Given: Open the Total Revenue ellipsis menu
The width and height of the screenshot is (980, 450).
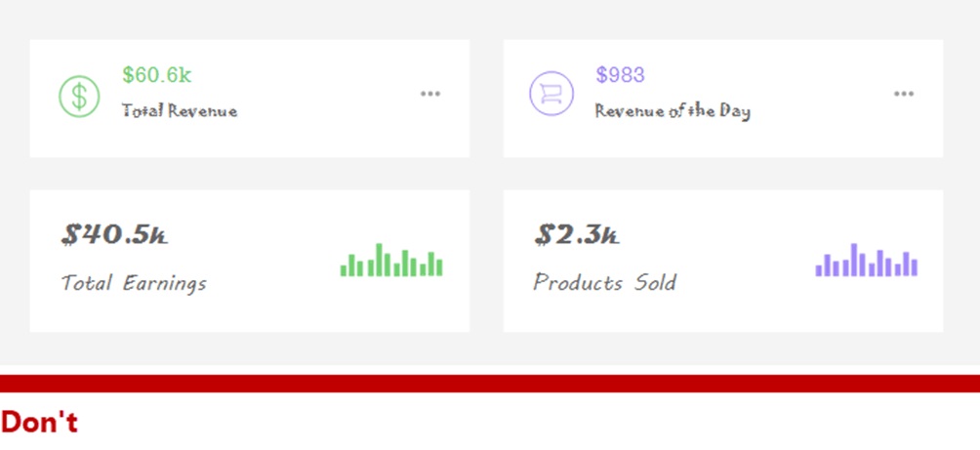Looking at the screenshot, I should [x=430, y=94].
